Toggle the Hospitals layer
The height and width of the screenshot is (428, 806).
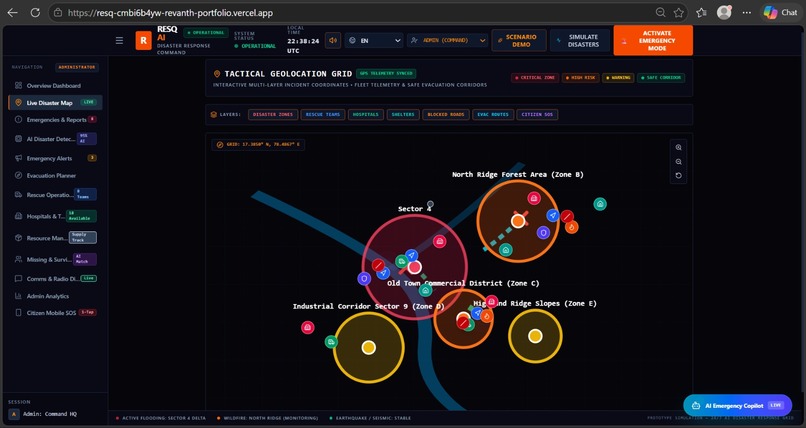tap(365, 115)
